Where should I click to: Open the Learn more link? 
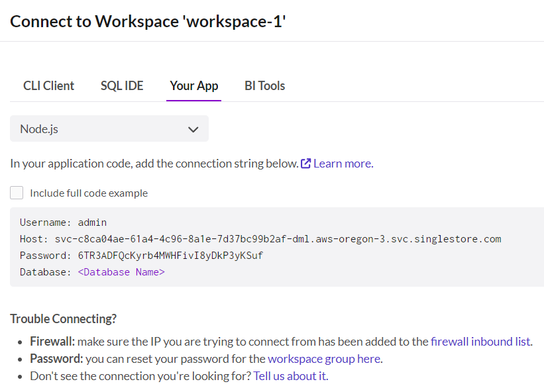(342, 164)
